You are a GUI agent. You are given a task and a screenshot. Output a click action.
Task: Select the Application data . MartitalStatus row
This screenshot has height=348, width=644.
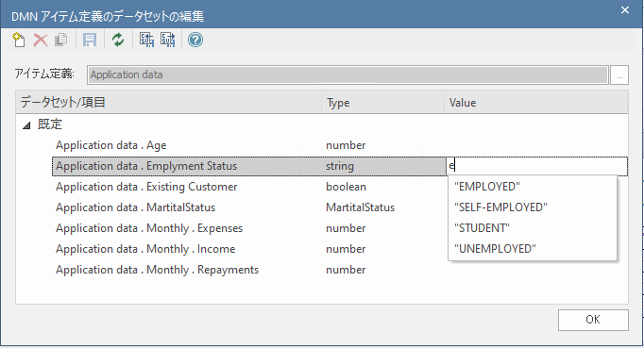[x=340, y=207]
